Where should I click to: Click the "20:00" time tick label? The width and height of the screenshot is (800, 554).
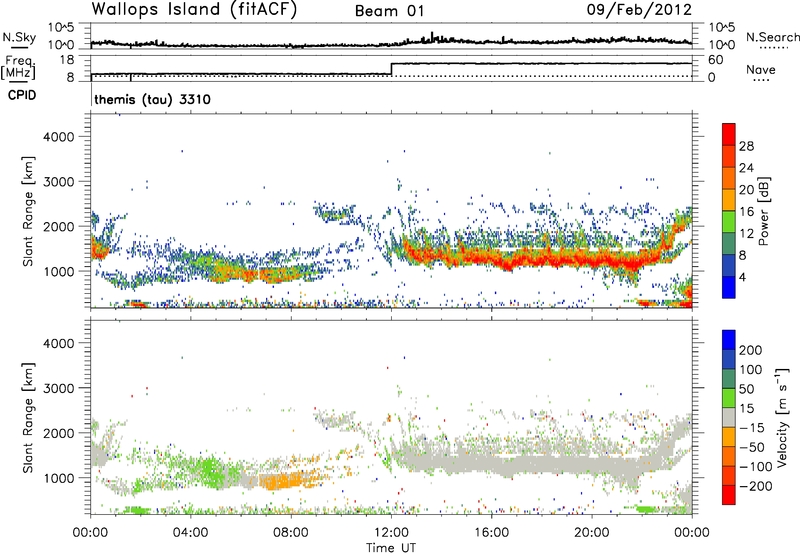(x=592, y=533)
